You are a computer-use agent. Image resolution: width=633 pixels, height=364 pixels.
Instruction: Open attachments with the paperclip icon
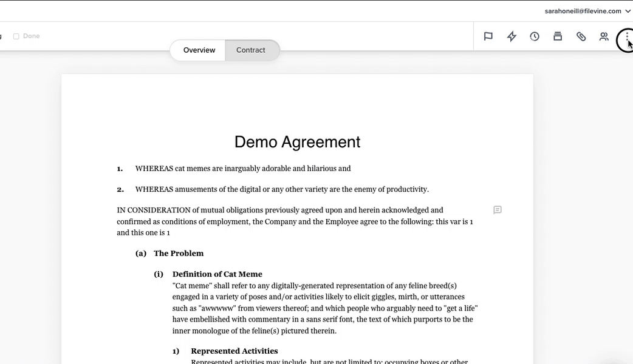(581, 36)
